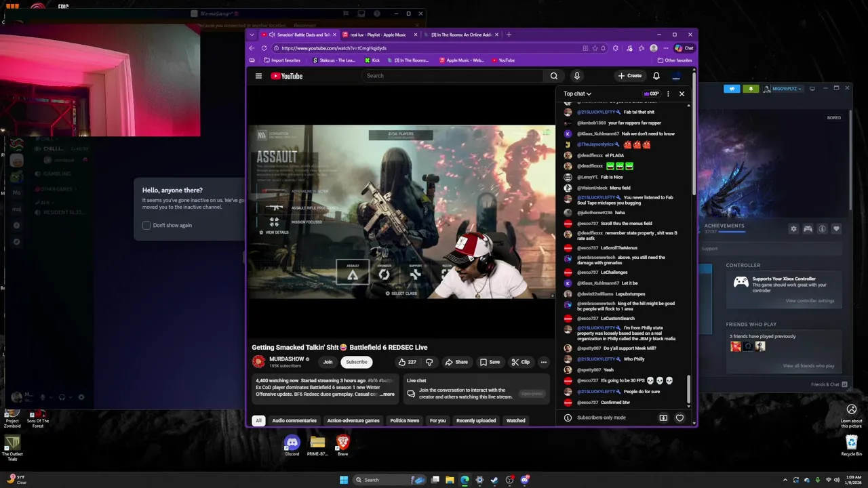
Task: Select the For you chip
Action: coord(438,421)
